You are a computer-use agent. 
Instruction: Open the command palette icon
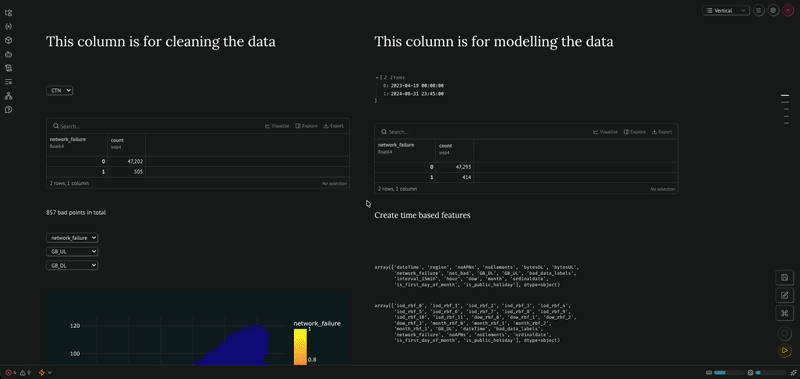pyautogui.click(x=784, y=313)
